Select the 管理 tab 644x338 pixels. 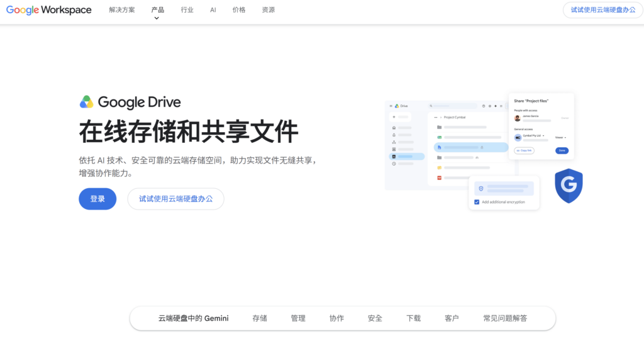point(298,318)
